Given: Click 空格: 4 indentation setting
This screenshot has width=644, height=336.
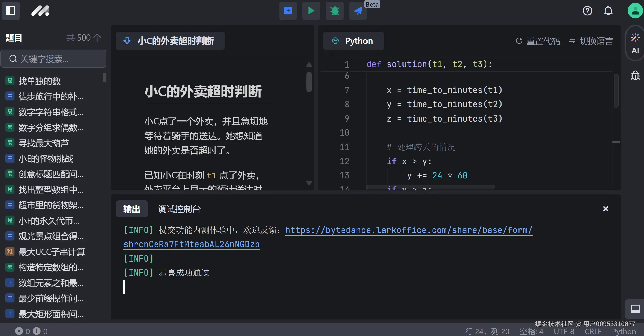Looking at the screenshot, I should pos(531,331).
